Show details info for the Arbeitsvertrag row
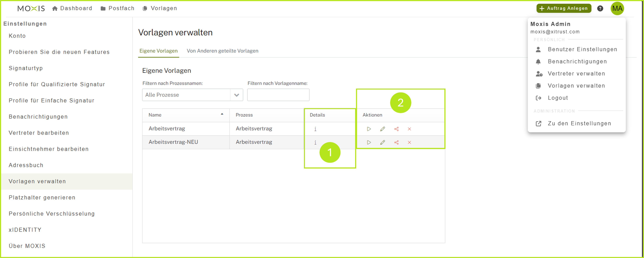Image resolution: width=644 pixels, height=258 pixels. pyautogui.click(x=315, y=129)
